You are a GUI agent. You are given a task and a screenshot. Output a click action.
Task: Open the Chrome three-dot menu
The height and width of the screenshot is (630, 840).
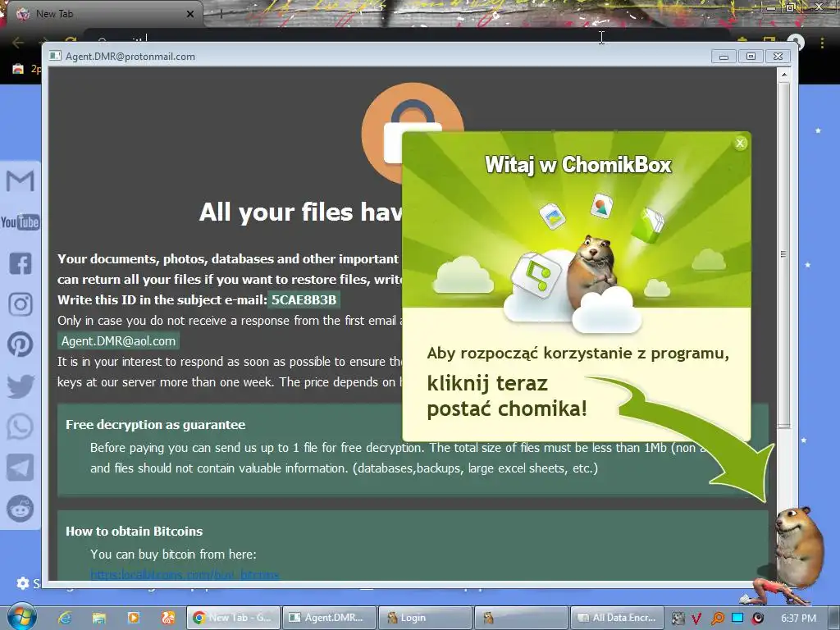[822, 43]
